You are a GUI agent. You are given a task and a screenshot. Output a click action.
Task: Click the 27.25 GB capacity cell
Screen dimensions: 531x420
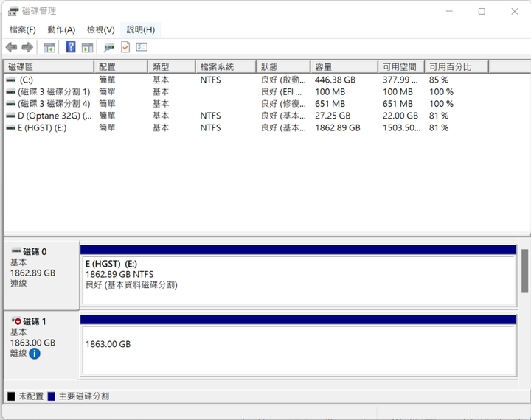pos(333,116)
